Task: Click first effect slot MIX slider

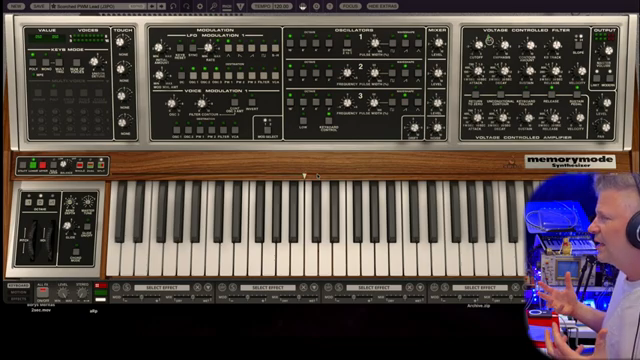Action: click(193, 297)
